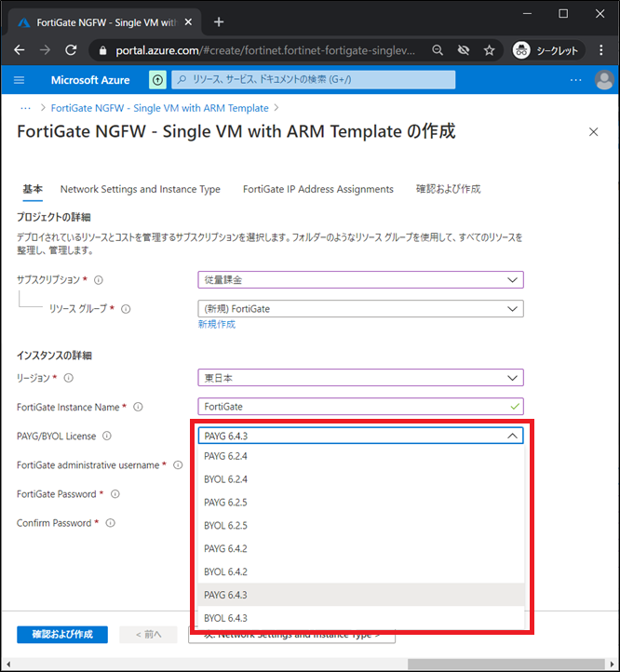Focus the Azure resource search box

pos(314,80)
